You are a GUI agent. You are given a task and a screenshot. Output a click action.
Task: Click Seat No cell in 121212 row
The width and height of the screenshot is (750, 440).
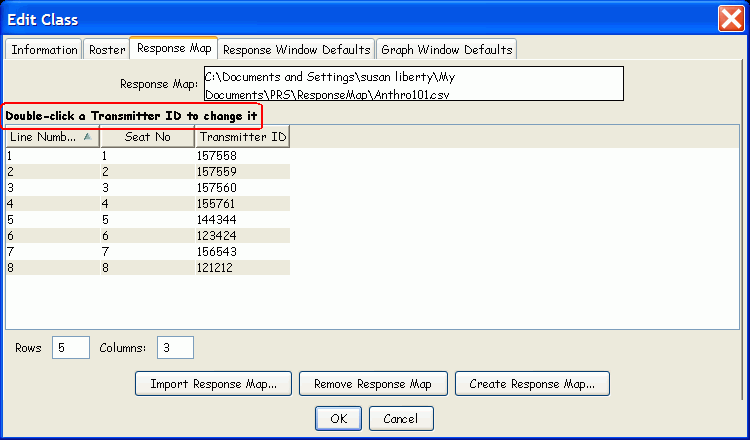pyautogui.click(x=147, y=268)
